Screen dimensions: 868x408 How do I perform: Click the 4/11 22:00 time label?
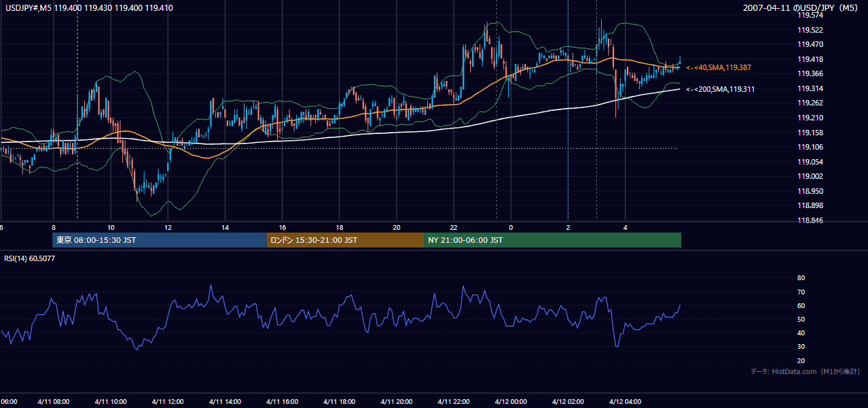[454, 402]
